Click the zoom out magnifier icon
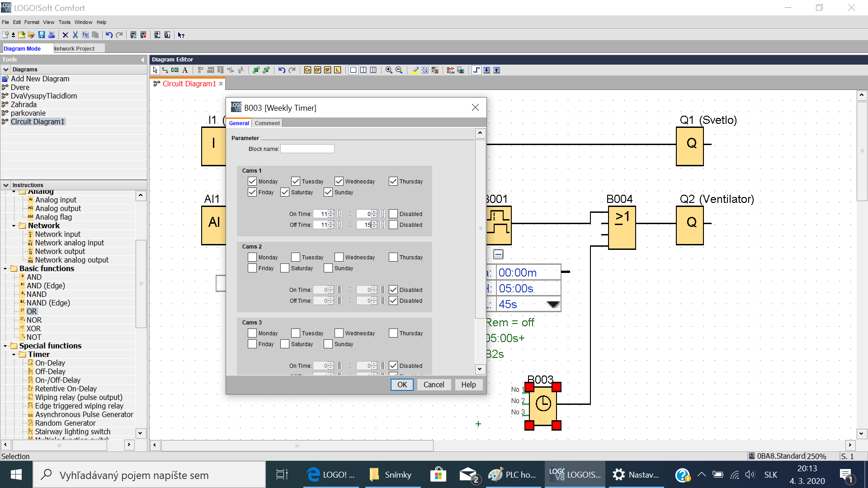 coord(399,70)
